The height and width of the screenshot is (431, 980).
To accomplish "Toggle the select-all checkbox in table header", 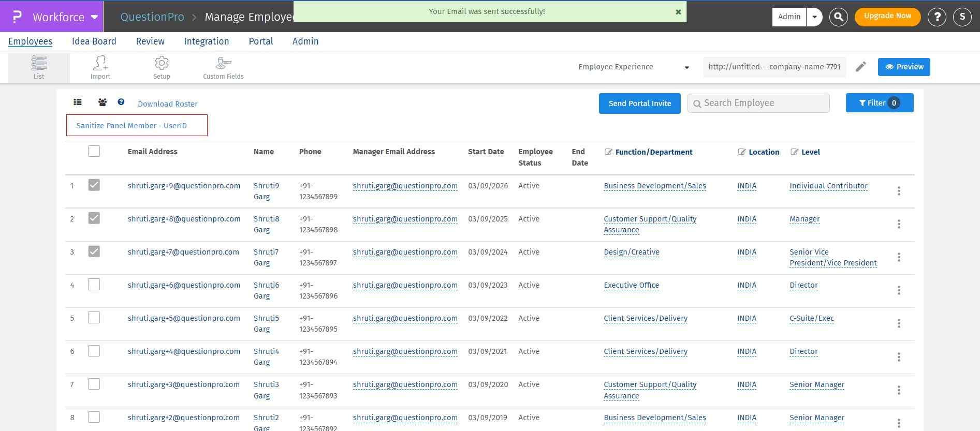I will click(94, 151).
